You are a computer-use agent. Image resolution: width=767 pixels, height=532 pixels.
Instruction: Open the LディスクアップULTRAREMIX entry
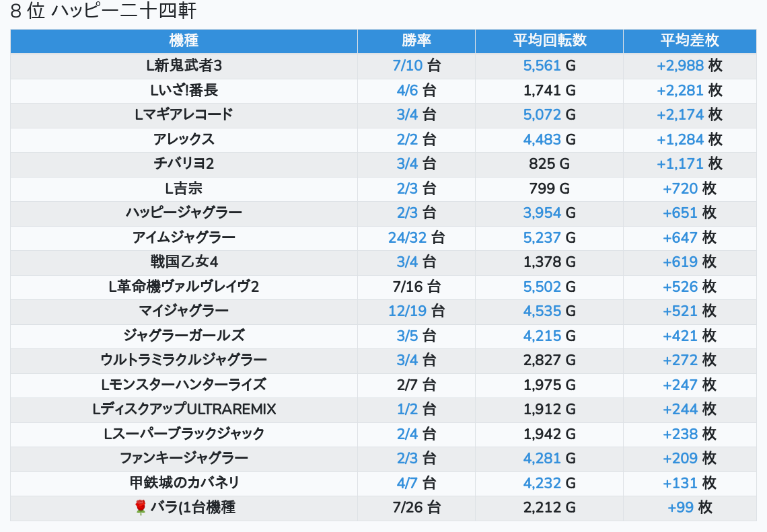tap(184, 410)
